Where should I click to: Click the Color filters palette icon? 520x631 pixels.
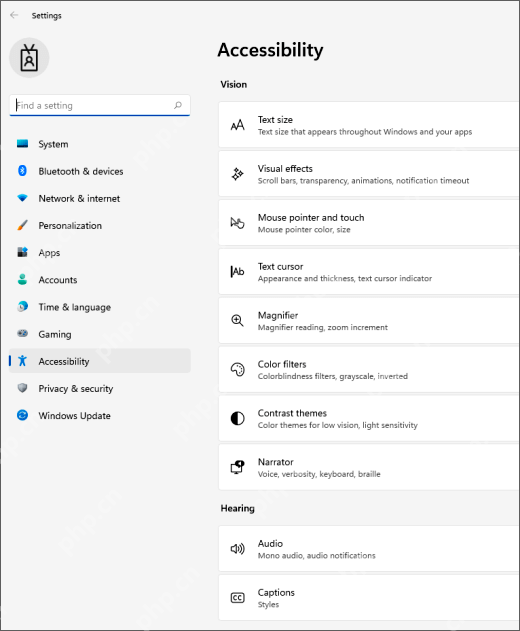point(237,369)
